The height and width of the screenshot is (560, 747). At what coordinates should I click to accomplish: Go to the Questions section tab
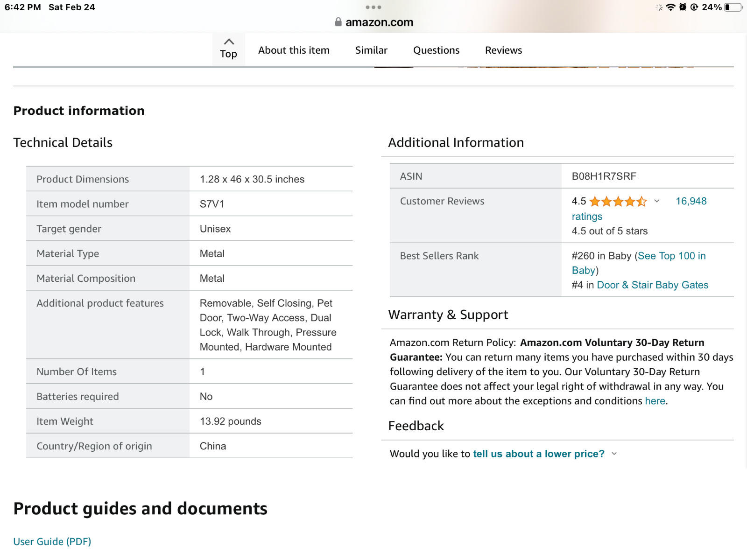click(436, 50)
